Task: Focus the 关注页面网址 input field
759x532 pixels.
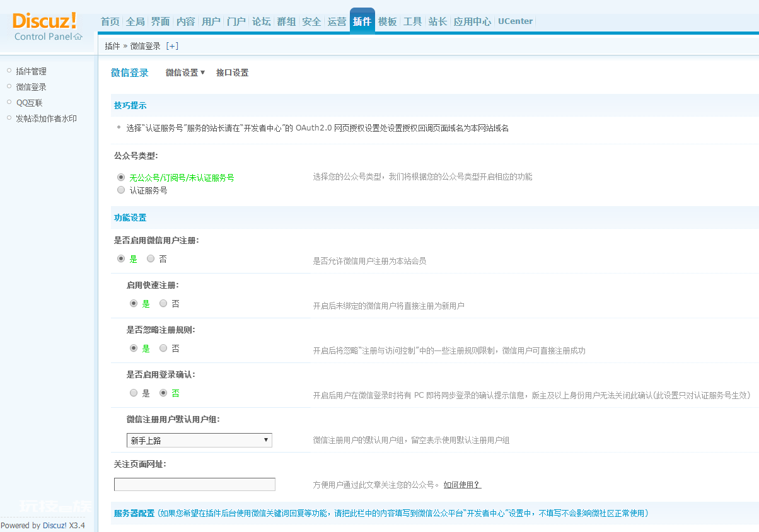Action: coord(195,484)
